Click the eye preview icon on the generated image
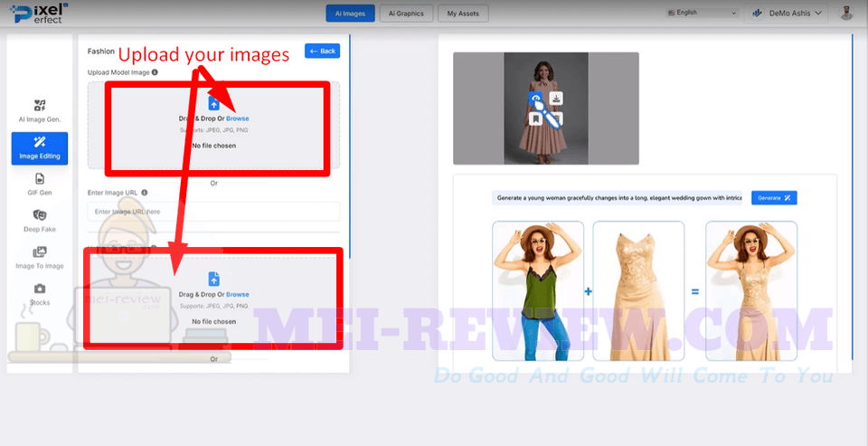 point(535,99)
